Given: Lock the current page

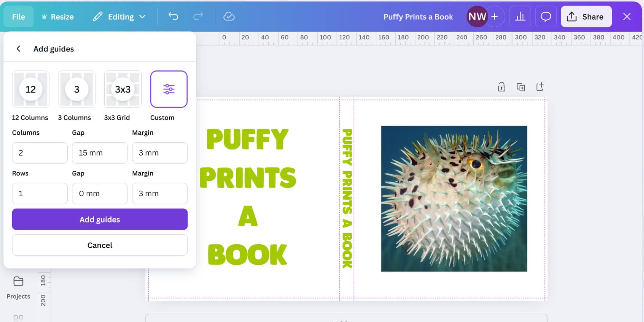Looking at the screenshot, I should coord(502,87).
